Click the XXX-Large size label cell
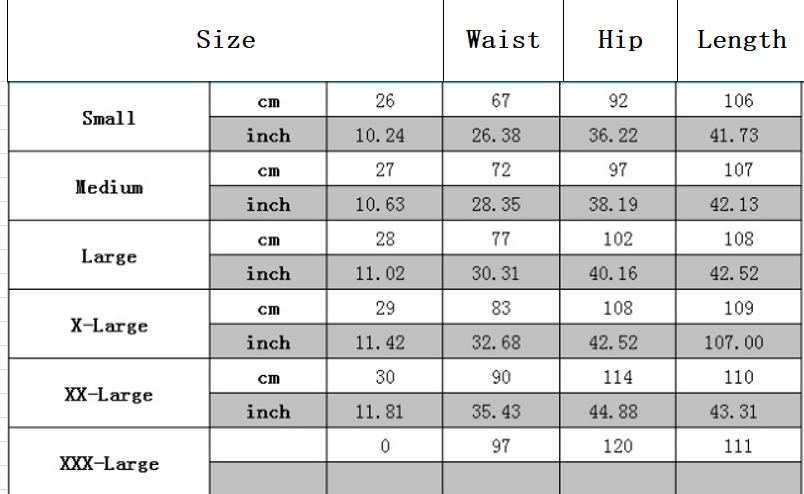The width and height of the screenshot is (804, 494). point(109,462)
